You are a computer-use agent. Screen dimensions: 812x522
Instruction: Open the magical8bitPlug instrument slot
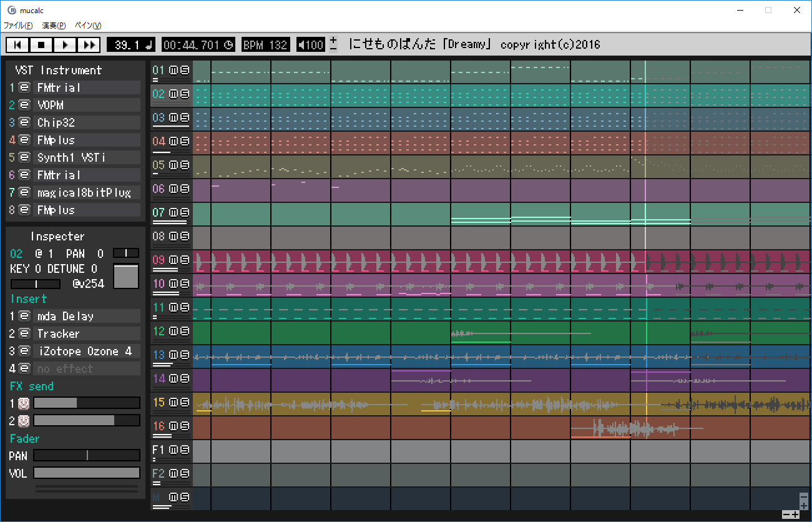[86, 192]
